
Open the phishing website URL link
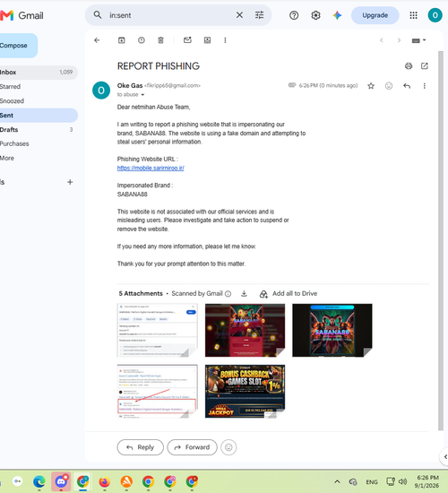point(151,168)
